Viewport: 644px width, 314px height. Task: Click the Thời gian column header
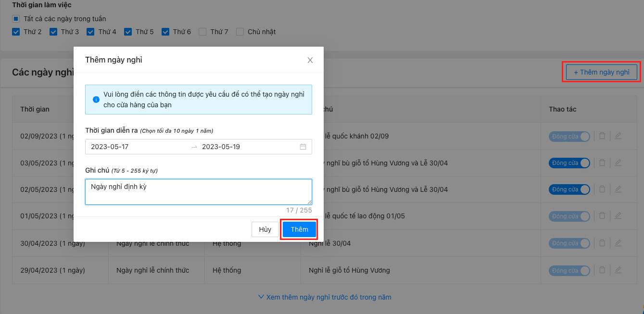35,109
